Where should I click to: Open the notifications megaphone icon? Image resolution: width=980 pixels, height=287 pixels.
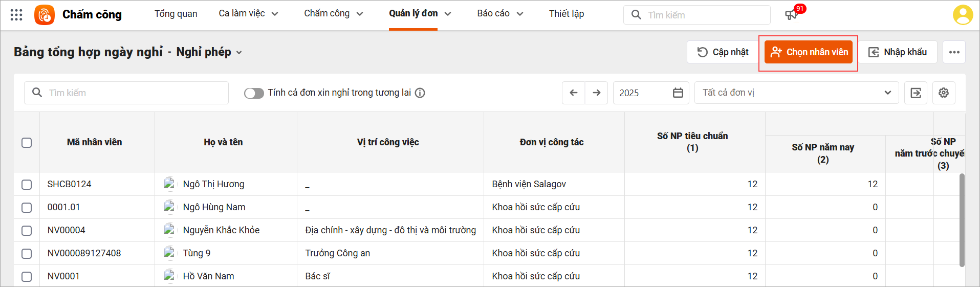tap(791, 15)
